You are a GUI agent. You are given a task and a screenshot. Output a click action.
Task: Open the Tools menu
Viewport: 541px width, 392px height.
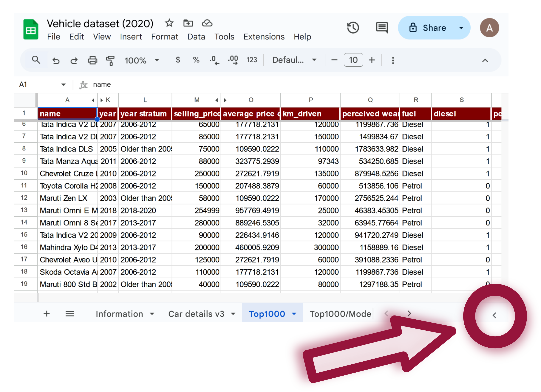(224, 37)
